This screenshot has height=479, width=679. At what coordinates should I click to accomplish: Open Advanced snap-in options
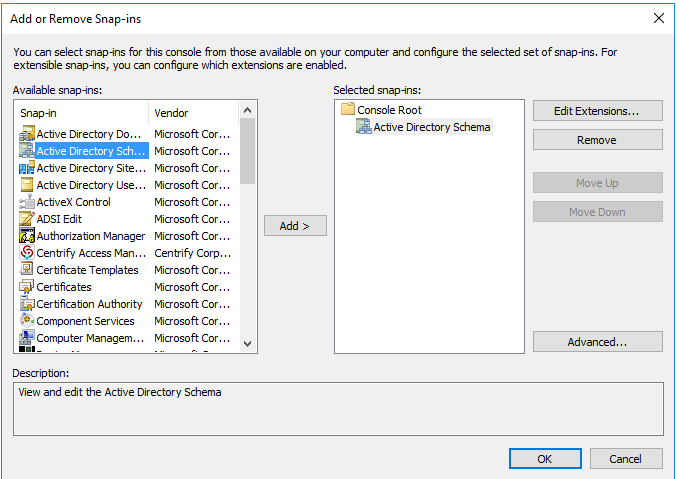(x=597, y=342)
